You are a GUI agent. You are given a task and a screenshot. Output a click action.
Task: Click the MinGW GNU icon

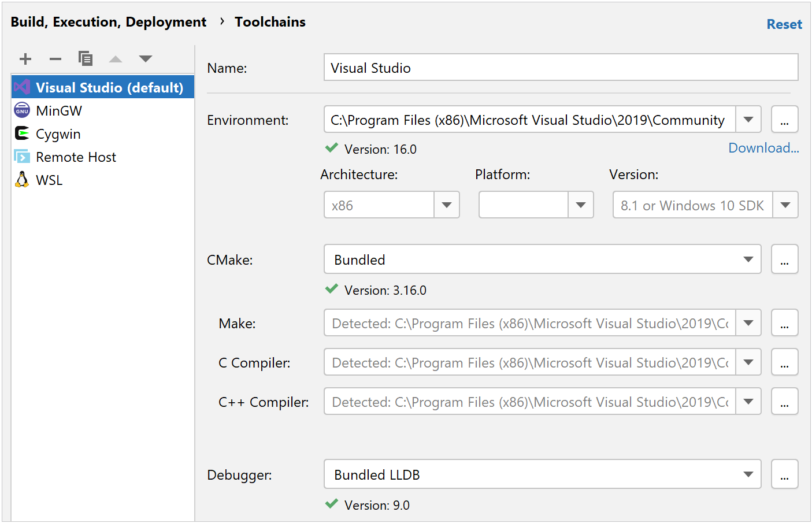(x=22, y=110)
